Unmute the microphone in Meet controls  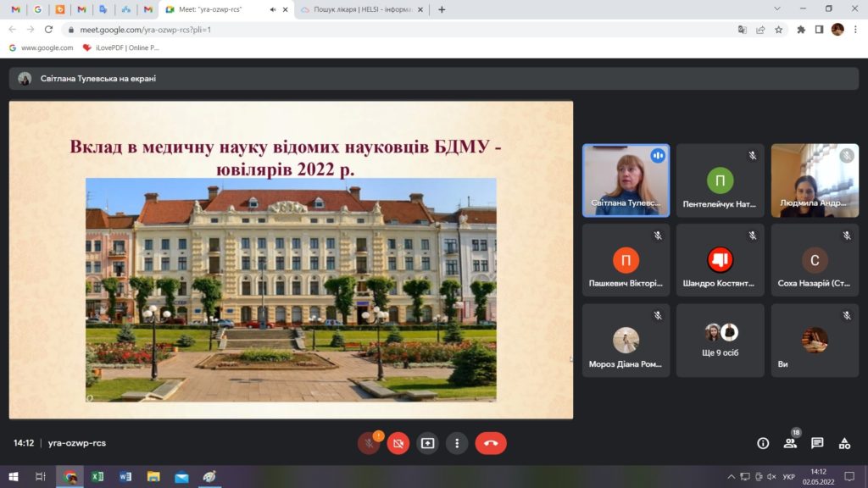(370, 443)
